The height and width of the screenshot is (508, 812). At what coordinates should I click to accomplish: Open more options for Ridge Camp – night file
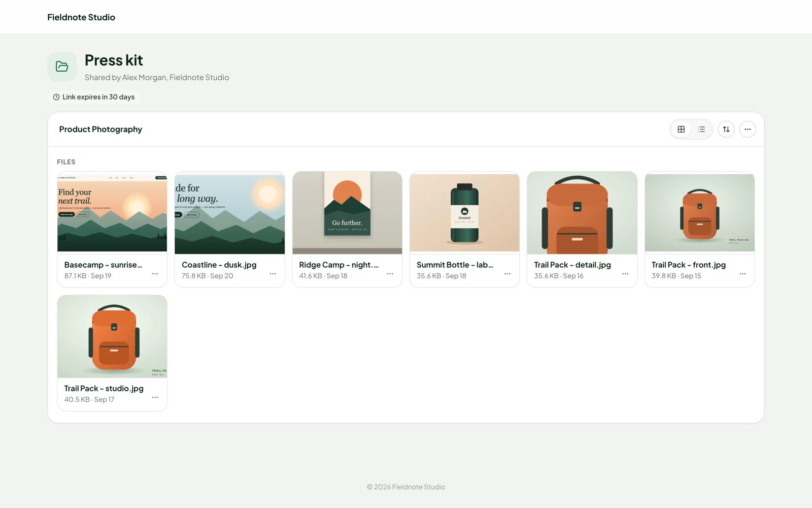point(390,274)
